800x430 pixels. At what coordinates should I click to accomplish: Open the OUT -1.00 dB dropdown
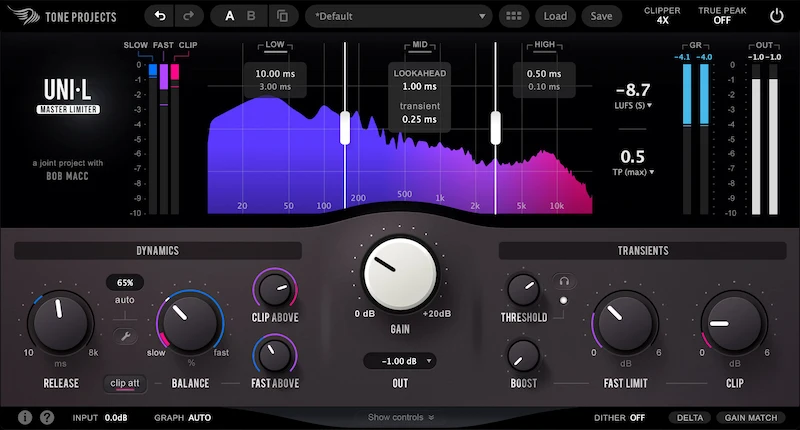click(400, 361)
